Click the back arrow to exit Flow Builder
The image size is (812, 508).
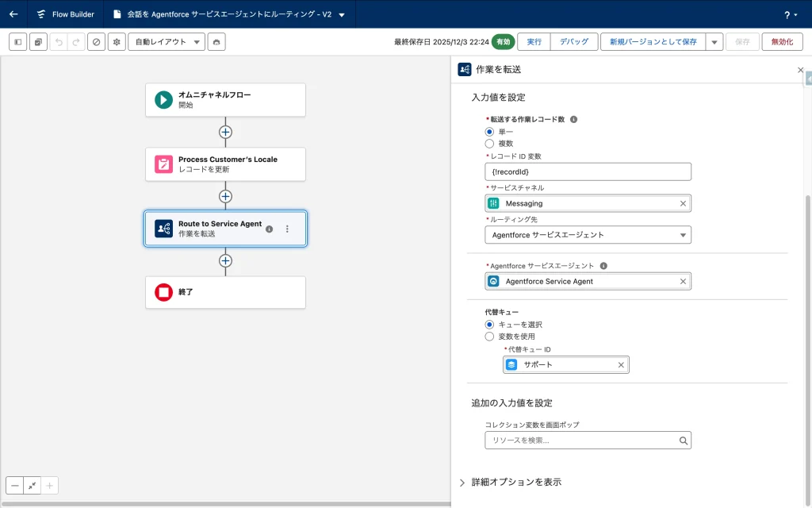tap(13, 14)
